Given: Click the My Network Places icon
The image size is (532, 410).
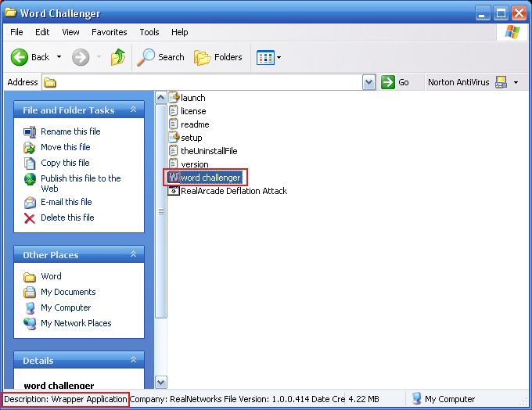Looking at the screenshot, I should [x=30, y=323].
